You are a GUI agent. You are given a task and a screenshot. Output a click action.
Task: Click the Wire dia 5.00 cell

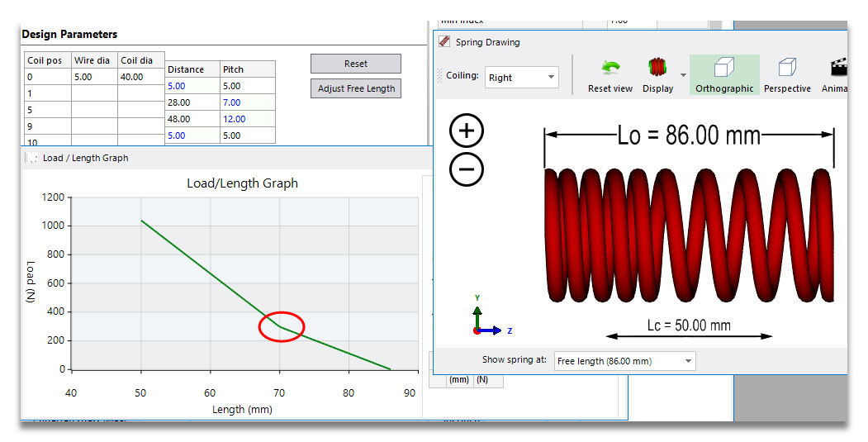[94, 77]
